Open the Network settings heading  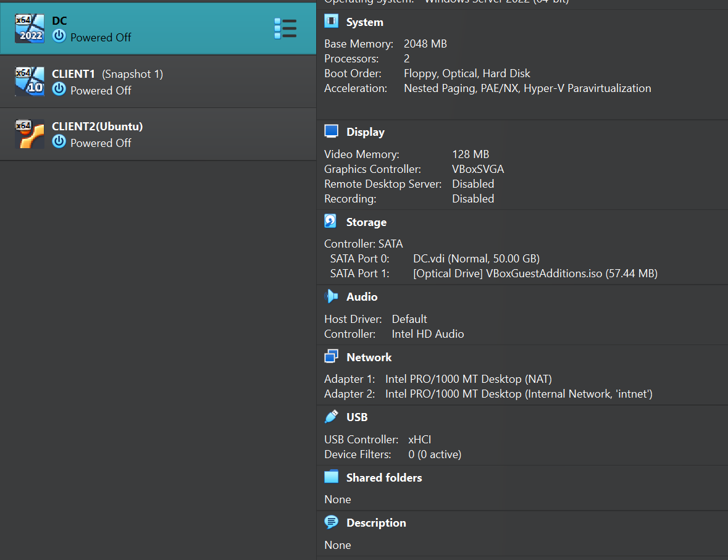(369, 357)
